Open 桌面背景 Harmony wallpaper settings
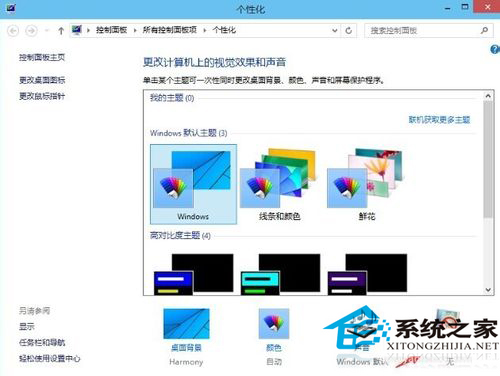 (x=186, y=323)
